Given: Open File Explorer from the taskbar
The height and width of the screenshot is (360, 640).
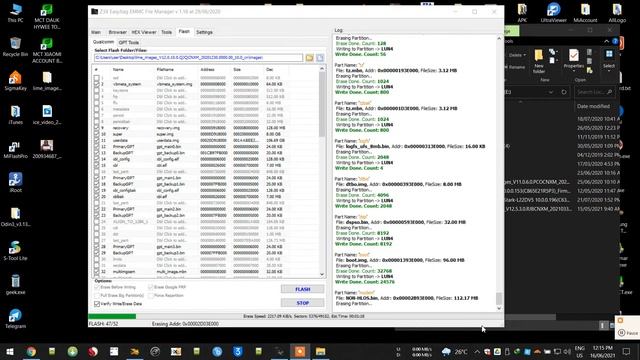Looking at the screenshot, I should [320, 351].
